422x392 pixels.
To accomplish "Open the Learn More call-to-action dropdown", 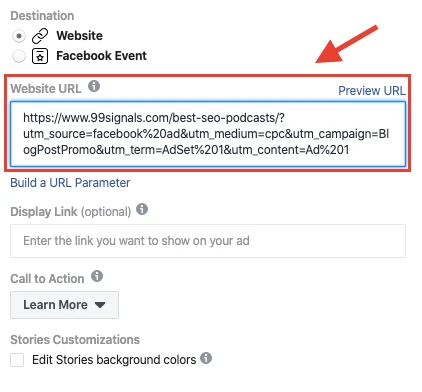I will 64,305.
